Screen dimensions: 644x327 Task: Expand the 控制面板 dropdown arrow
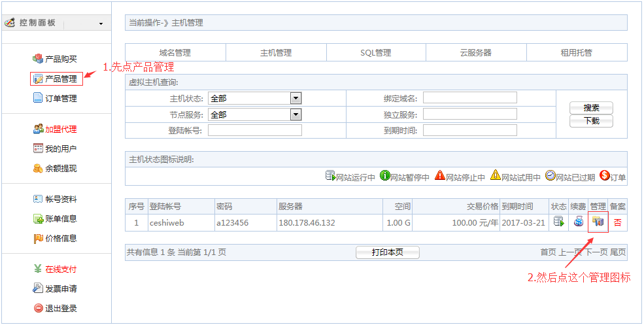[101, 24]
